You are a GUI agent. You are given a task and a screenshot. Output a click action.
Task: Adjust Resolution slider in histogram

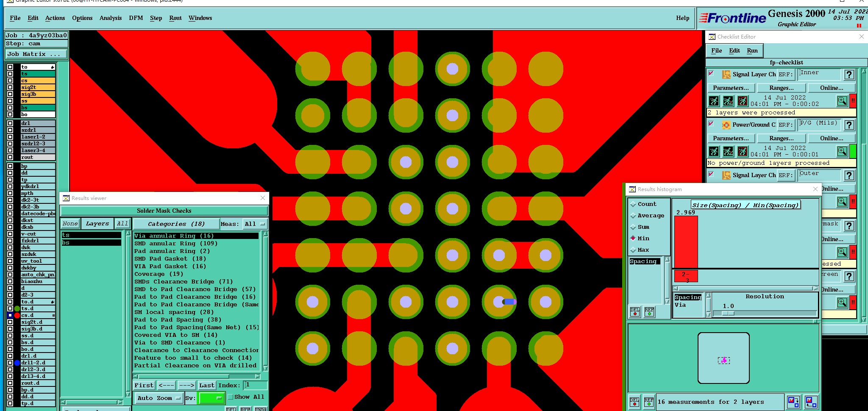pyautogui.click(x=728, y=313)
